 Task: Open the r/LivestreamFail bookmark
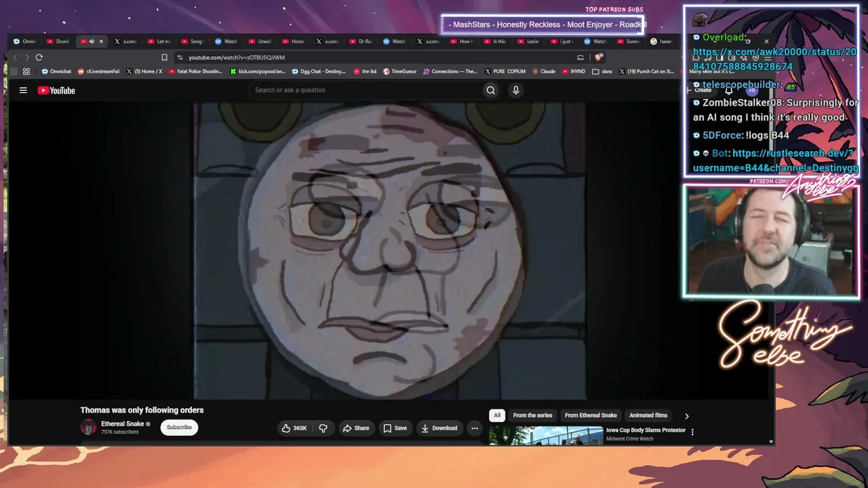(x=99, y=71)
